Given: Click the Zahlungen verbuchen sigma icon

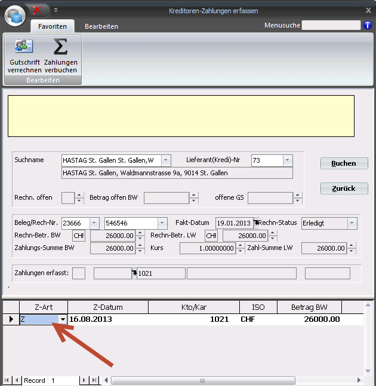Looking at the screenshot, I should [x=60, y=46].
